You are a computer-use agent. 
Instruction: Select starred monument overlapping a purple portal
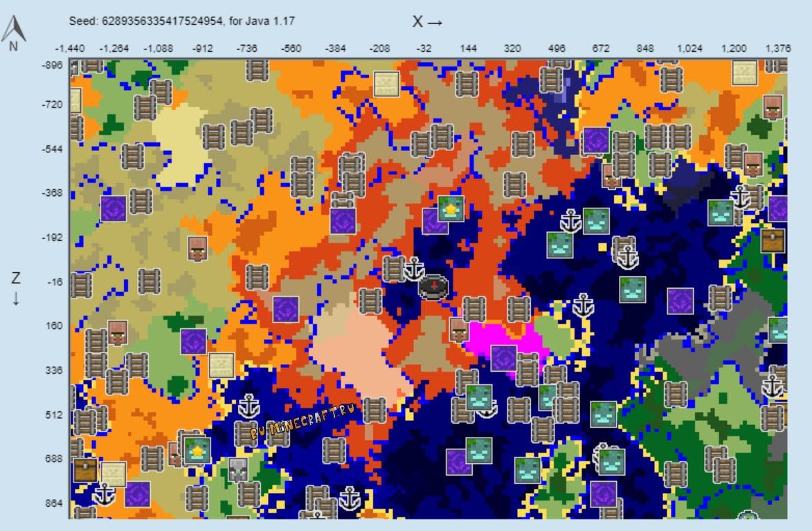point(451,209)
